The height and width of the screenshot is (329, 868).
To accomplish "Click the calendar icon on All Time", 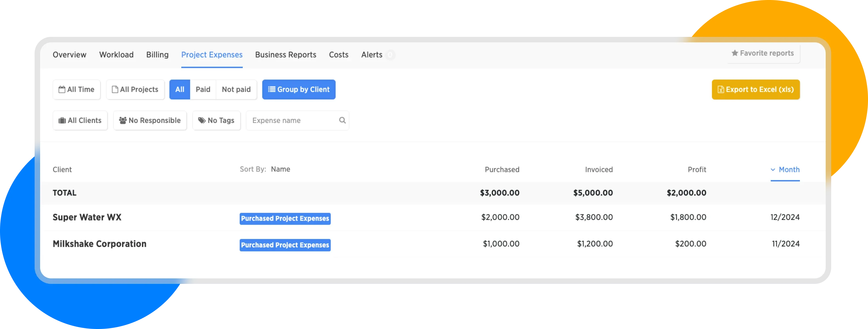I will pyautogui.click(x=62, y=89).
